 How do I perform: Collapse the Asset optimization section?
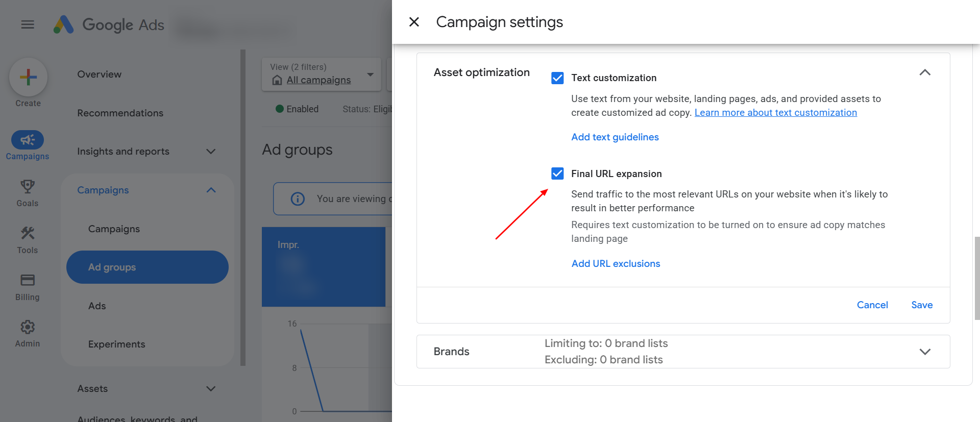coord(924,72)
